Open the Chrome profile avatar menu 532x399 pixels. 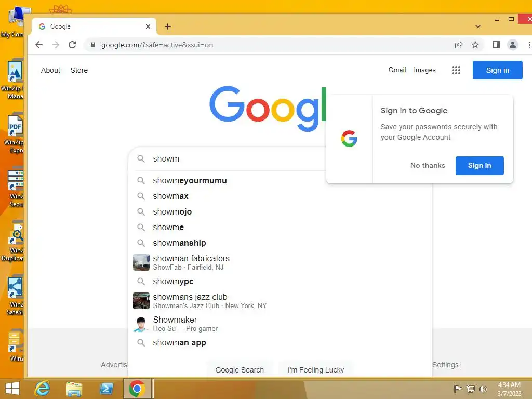[x=513, y=45]
